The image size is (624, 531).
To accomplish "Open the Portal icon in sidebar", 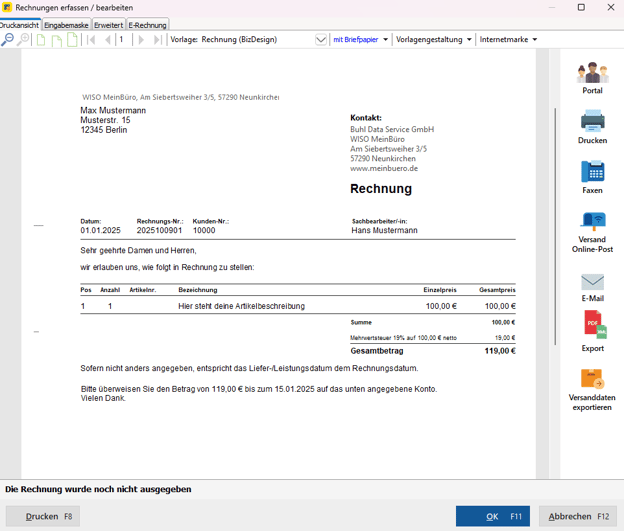I will (x=592, y=78).
